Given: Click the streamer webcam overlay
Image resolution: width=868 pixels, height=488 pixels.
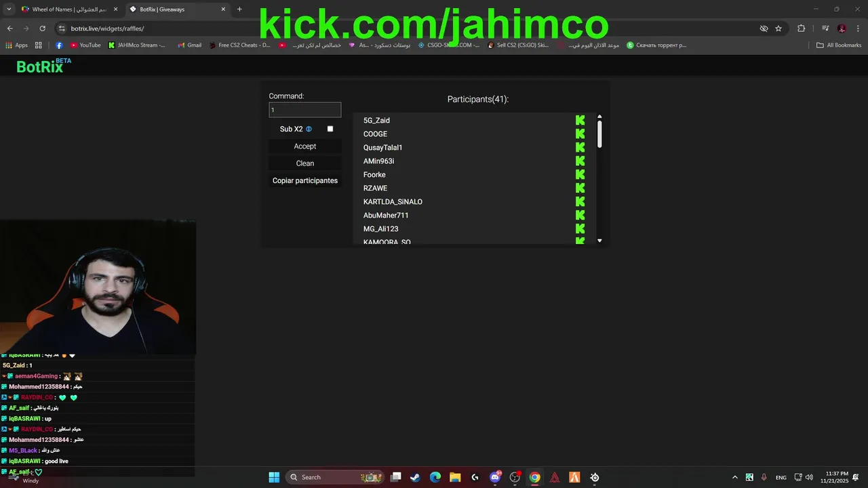Looking at the screenshot, I should tap(98, 287).
